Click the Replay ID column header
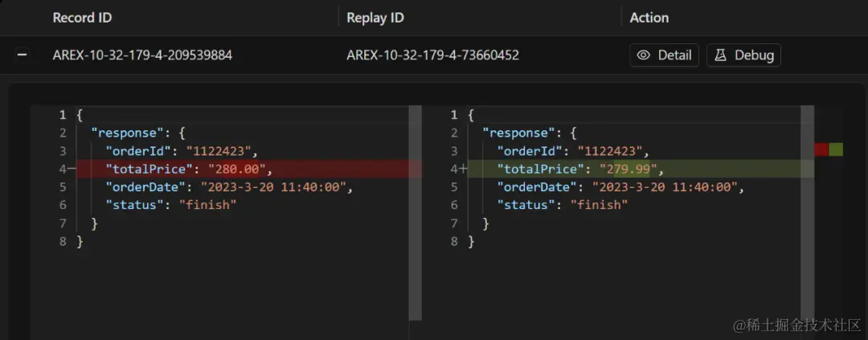 coord(375,18)
